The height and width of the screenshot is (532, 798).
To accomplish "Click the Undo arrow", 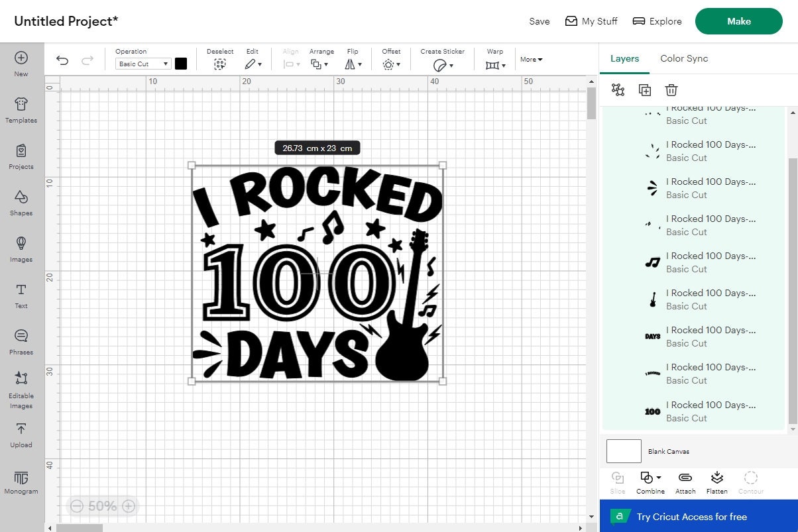I will pyautogui.click(x=62, y=60).
